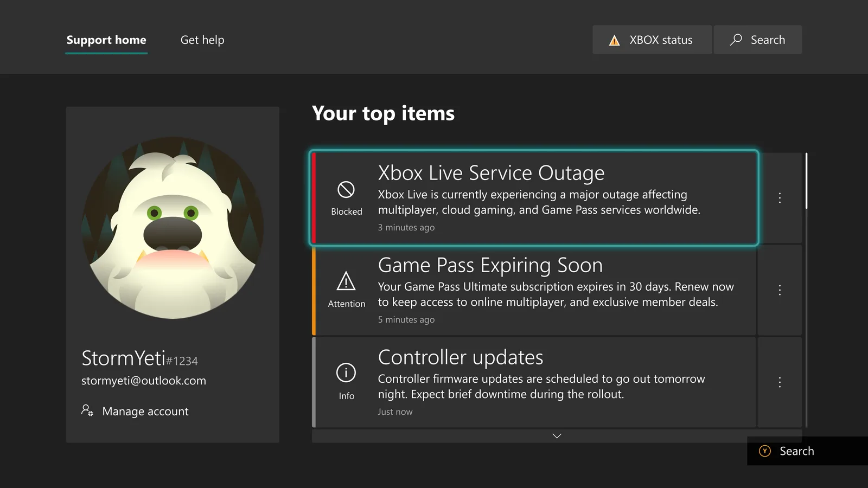Click the Attention warning triangle icon

[346, 281]
